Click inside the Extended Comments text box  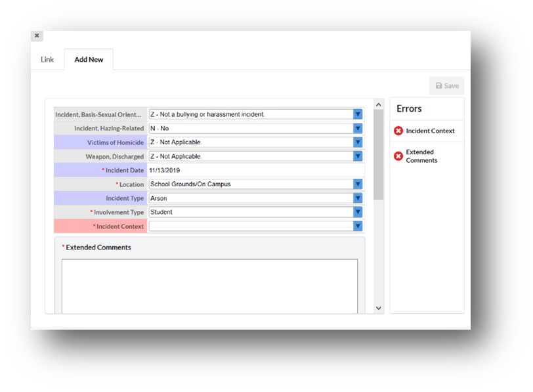point(210,286)
